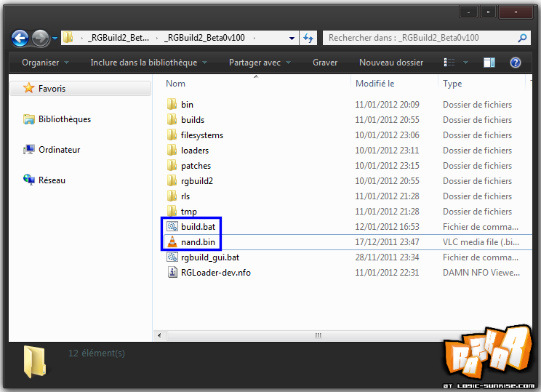The width and height of the screenshot is (541, 392).
Task: Open the Organiser dropdown menu
Action: (44, 63)
